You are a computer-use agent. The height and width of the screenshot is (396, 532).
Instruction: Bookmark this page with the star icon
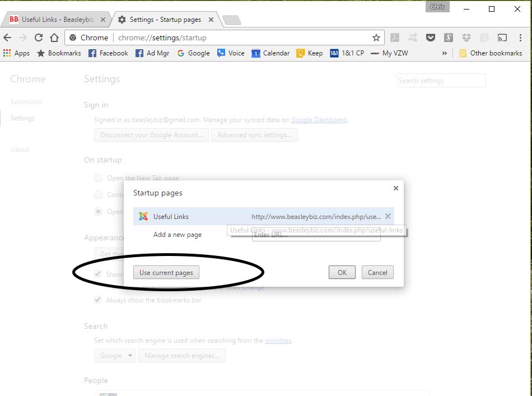point(376,38)
